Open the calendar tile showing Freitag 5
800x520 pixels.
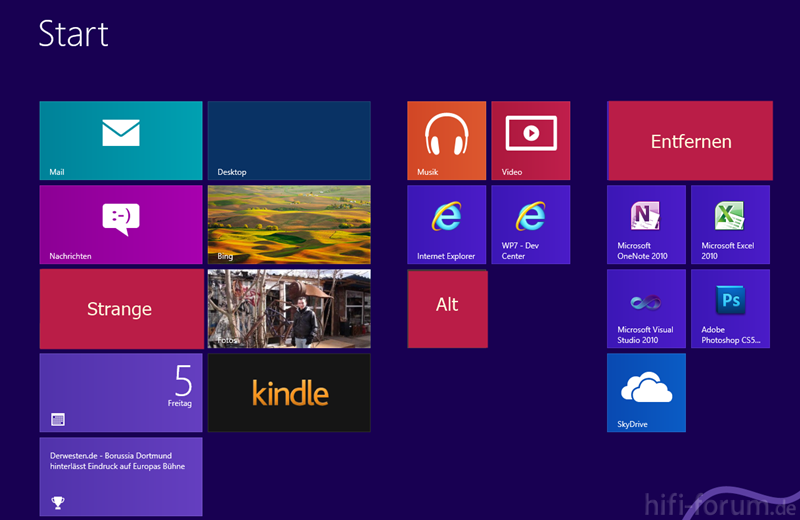coord(121,392)
